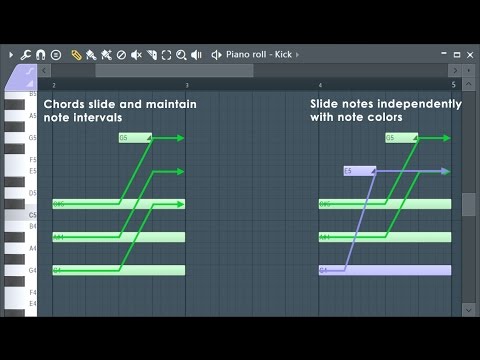Select the purple E5 slide note

[x=360, y=171]
